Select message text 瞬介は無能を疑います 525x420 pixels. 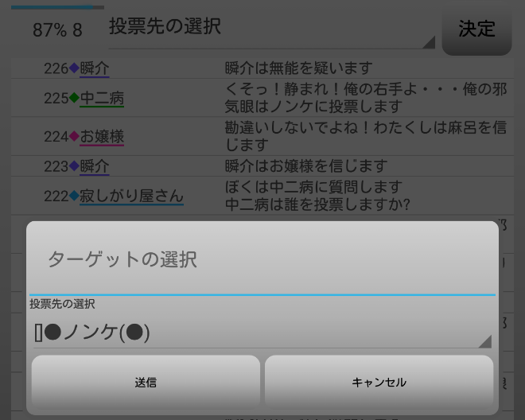click(298, 68)
